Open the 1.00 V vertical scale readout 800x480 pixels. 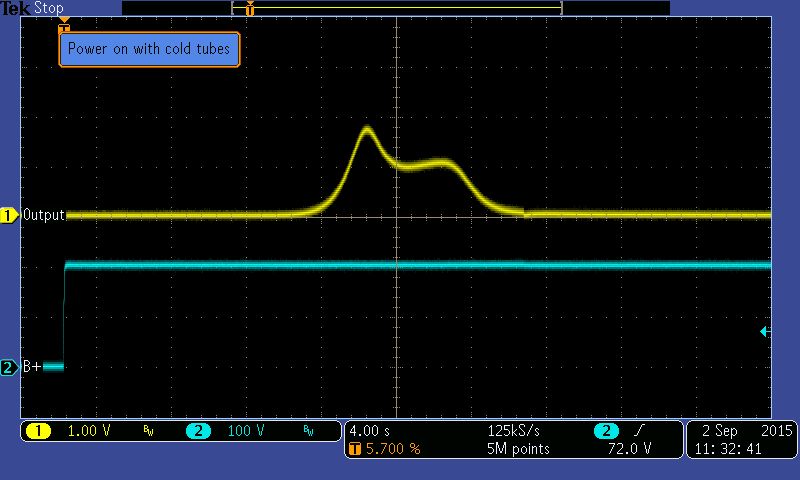click(x=87, y=431)
